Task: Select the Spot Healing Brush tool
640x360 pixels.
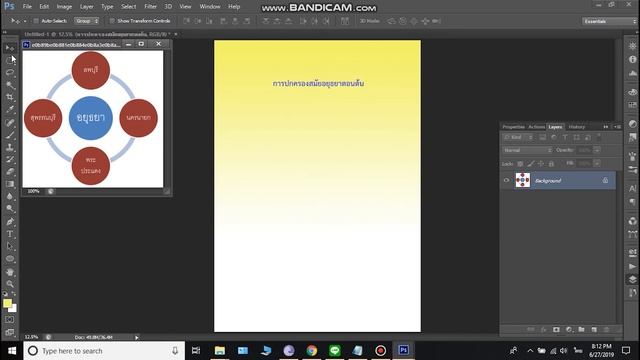Action: (x=10, y=122)
